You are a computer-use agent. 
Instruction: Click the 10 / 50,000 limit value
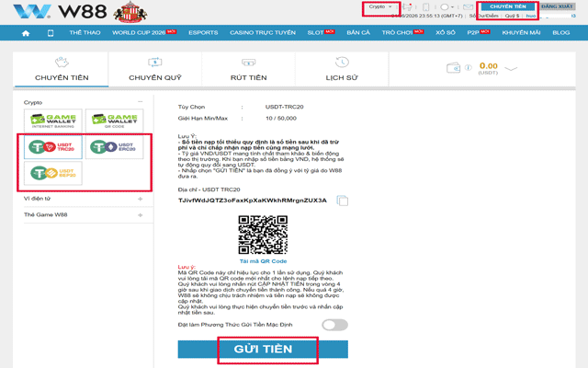pyautogui.click(x=281, y=119)
